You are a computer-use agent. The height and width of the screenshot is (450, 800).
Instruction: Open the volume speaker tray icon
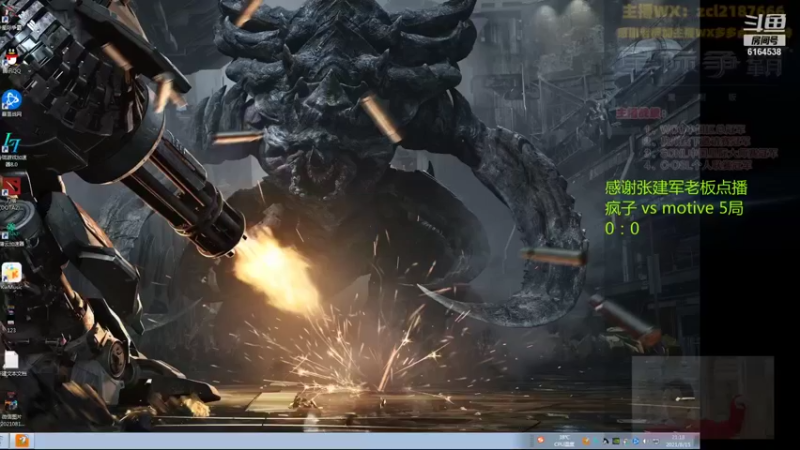(x=645, y=441)
